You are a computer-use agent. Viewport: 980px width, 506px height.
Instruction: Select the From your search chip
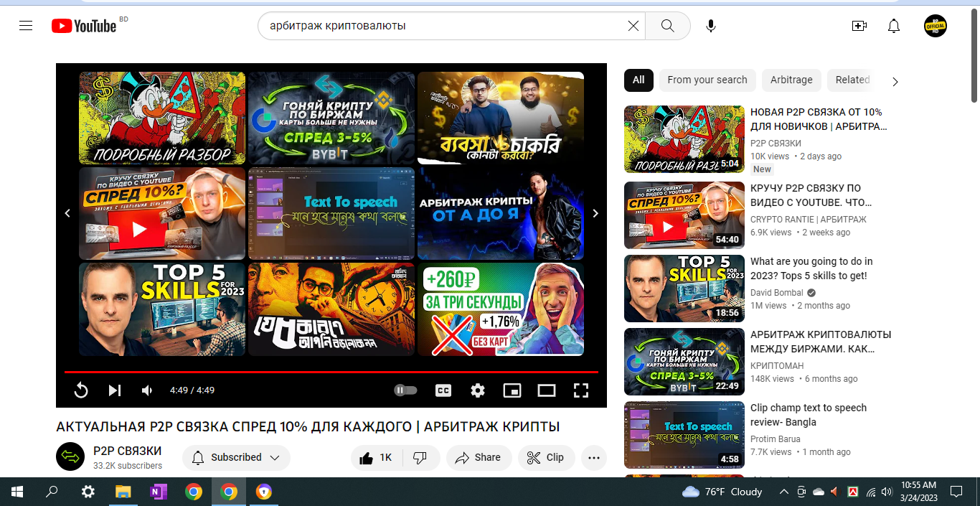click(x=707, y=80)
